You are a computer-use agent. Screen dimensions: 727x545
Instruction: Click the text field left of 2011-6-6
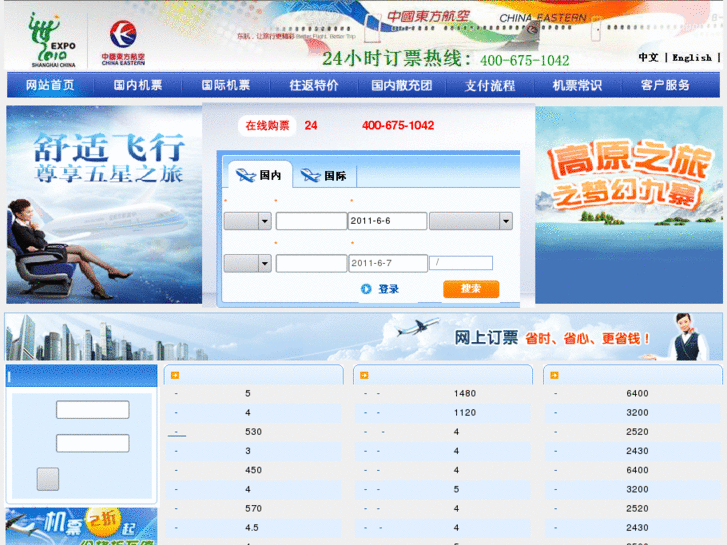tap(311, 221)
